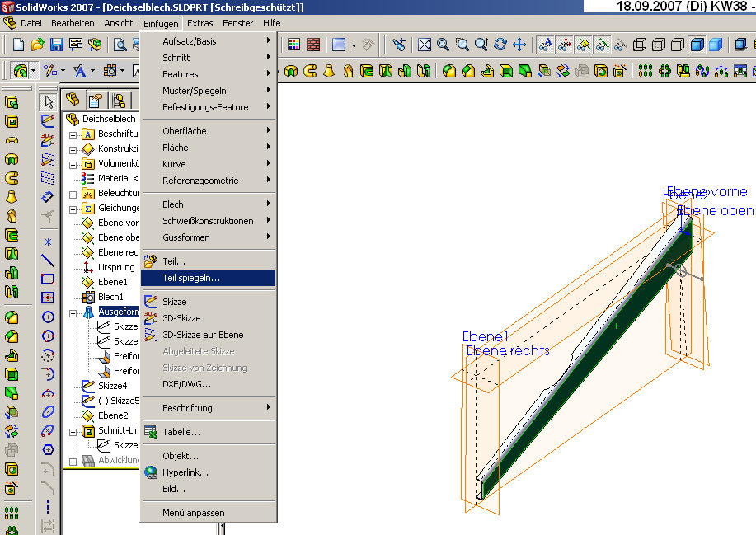Toggle view planes glasses icon
The height and width of the screenshot is (535, 756).
pyautogui.click(x=584, y=45)
